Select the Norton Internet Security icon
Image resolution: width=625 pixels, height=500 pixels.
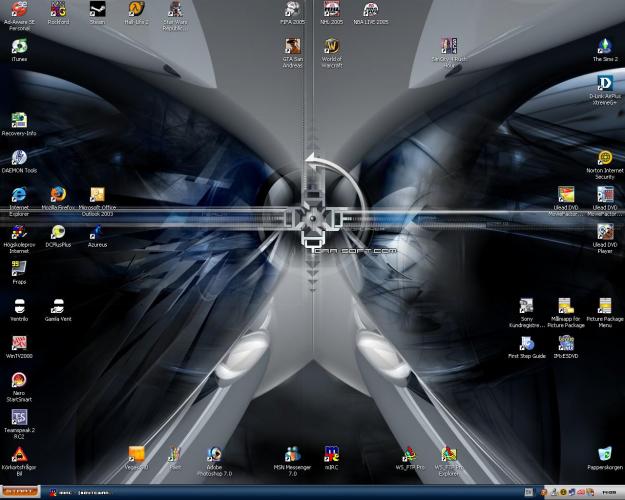coord(604,158)
